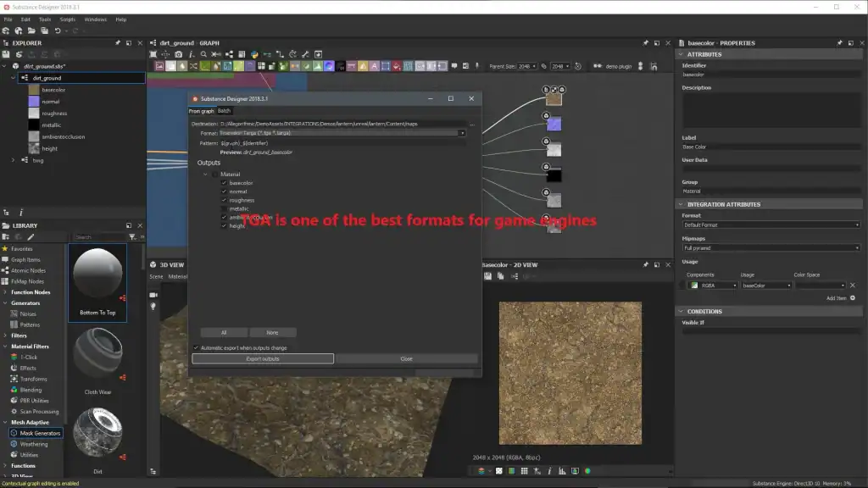Click green dot icon in 2D View bar
The height and width of the screenshot is (488, 868).
click(587, 471)
